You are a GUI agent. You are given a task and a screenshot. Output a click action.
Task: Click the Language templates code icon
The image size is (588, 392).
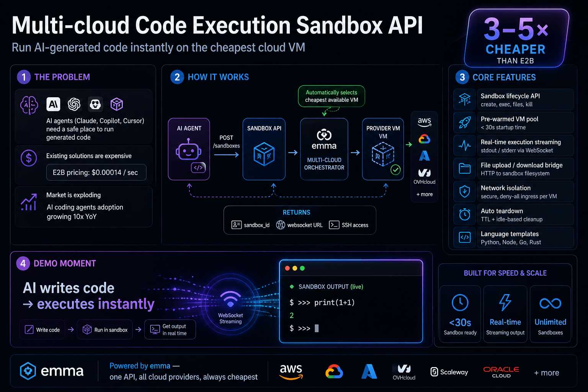tap(465, 237)
